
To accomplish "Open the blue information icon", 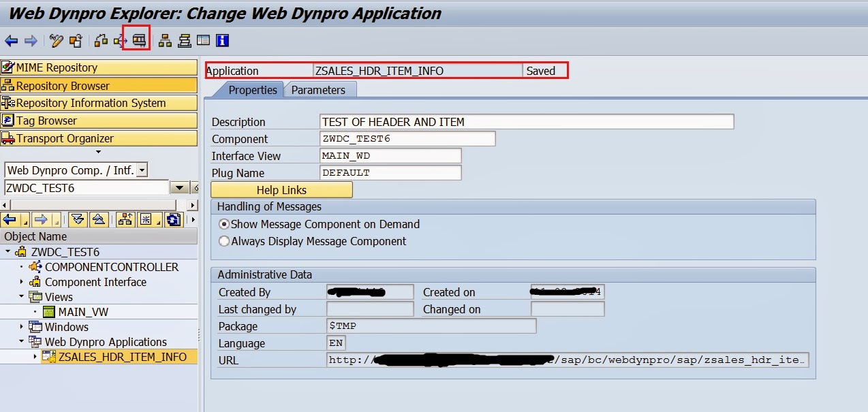I will click(221, 41).
